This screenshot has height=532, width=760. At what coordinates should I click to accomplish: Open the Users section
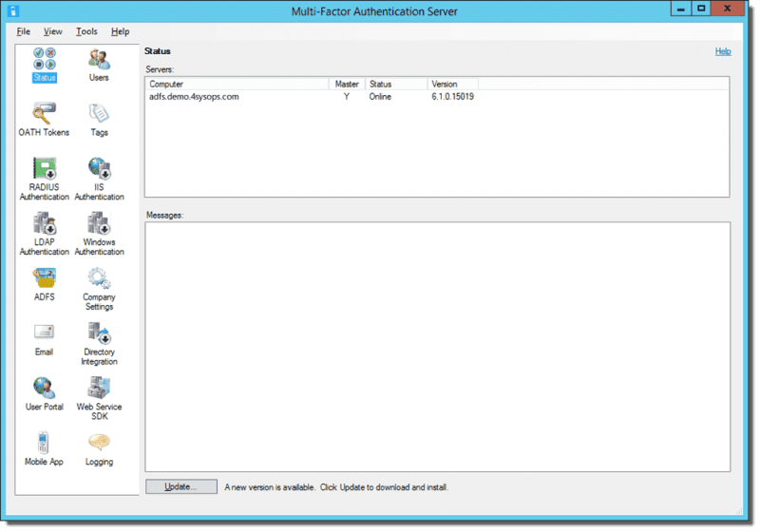(x=99, y=65)
